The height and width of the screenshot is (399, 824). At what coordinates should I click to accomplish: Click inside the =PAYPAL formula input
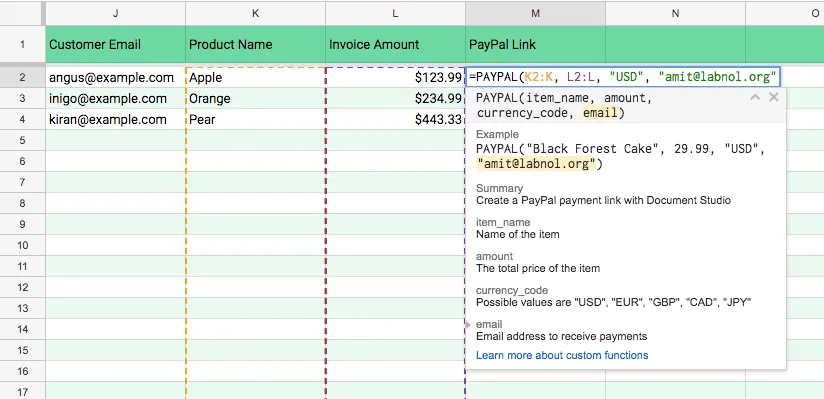click(623, 77)
